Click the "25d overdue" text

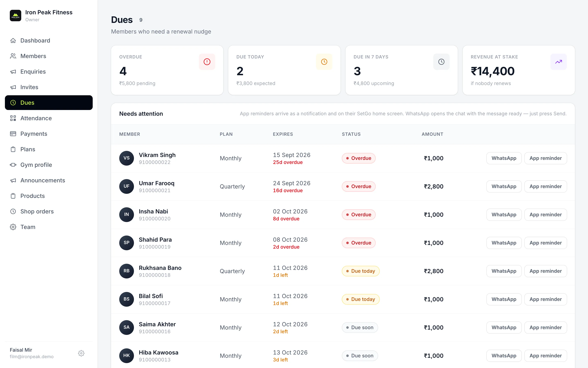(288, 162)
